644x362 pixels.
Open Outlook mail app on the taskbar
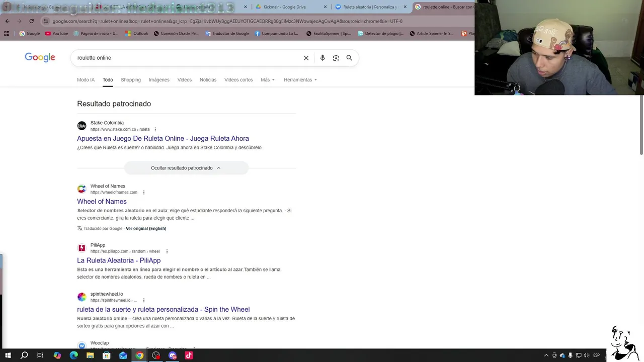coord(123,355)
